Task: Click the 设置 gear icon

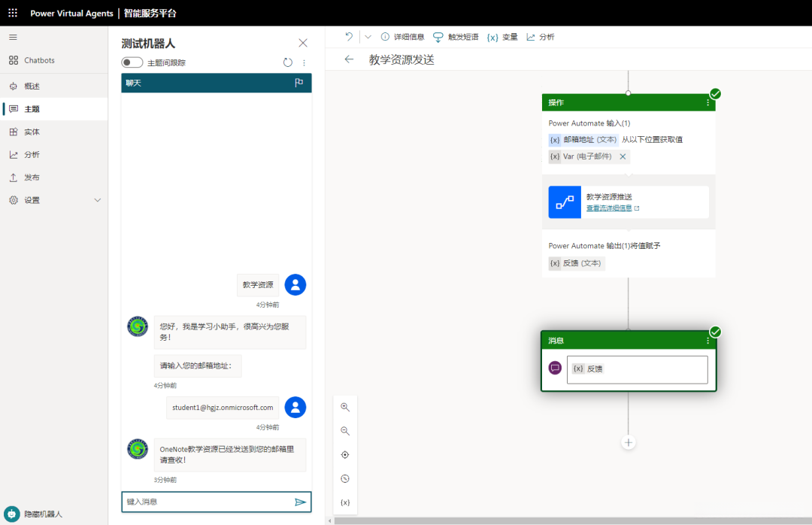Action: [x=14, y=200]
